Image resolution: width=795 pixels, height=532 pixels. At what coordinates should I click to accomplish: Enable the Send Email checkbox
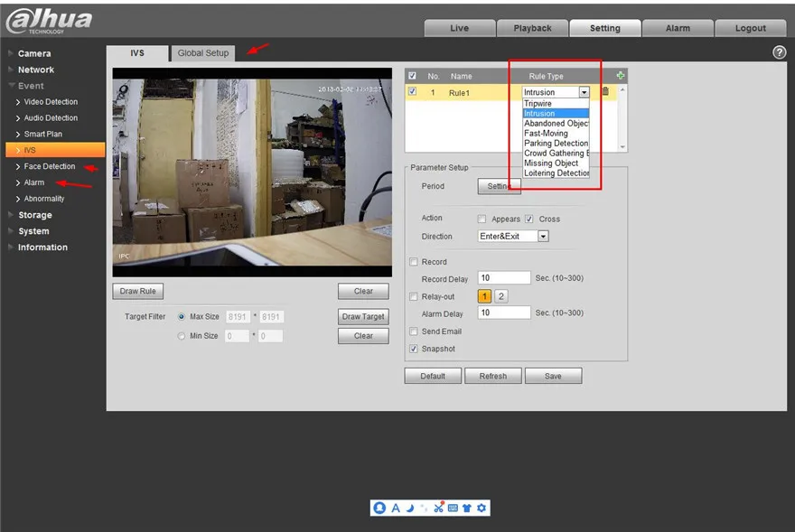(414, 331)
